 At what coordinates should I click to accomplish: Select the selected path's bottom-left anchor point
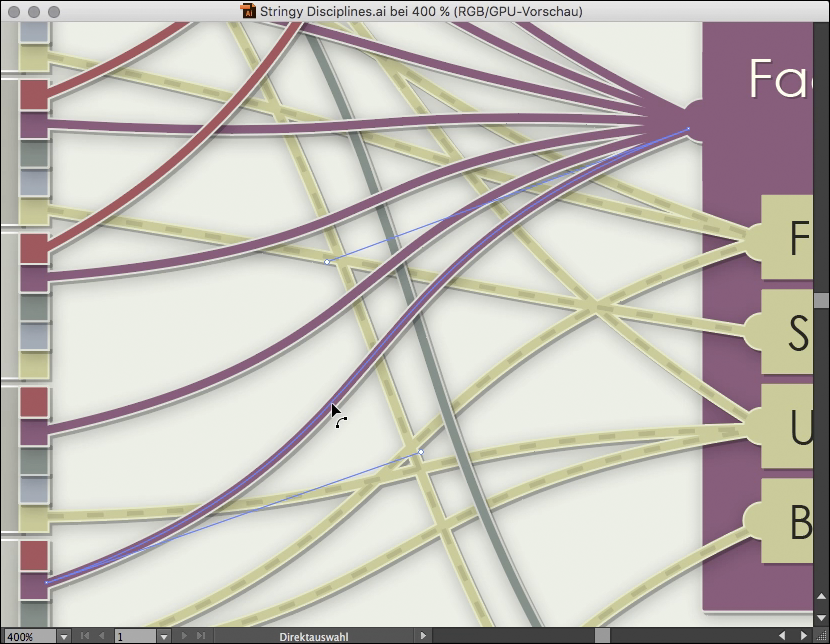click(47, 582)
